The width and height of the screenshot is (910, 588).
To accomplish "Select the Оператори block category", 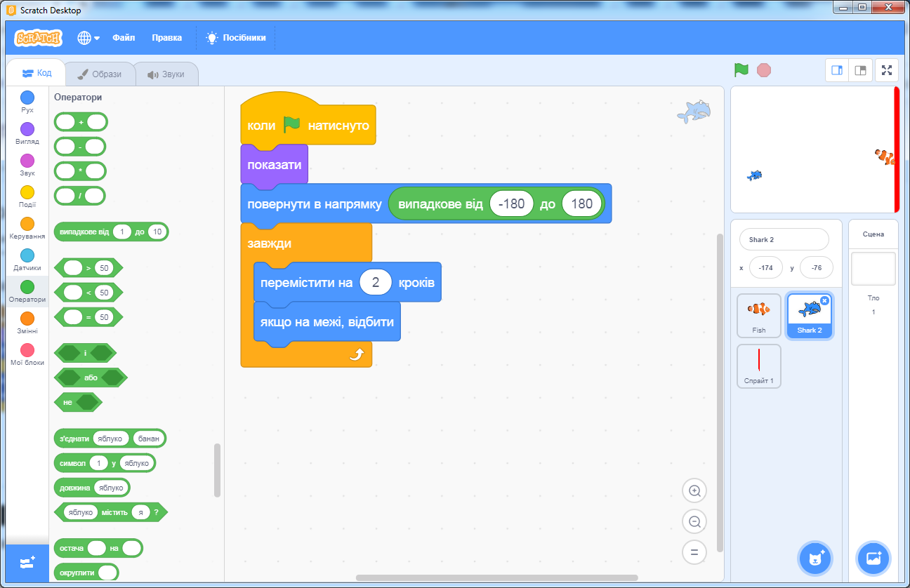I will (x=27, y=292).
